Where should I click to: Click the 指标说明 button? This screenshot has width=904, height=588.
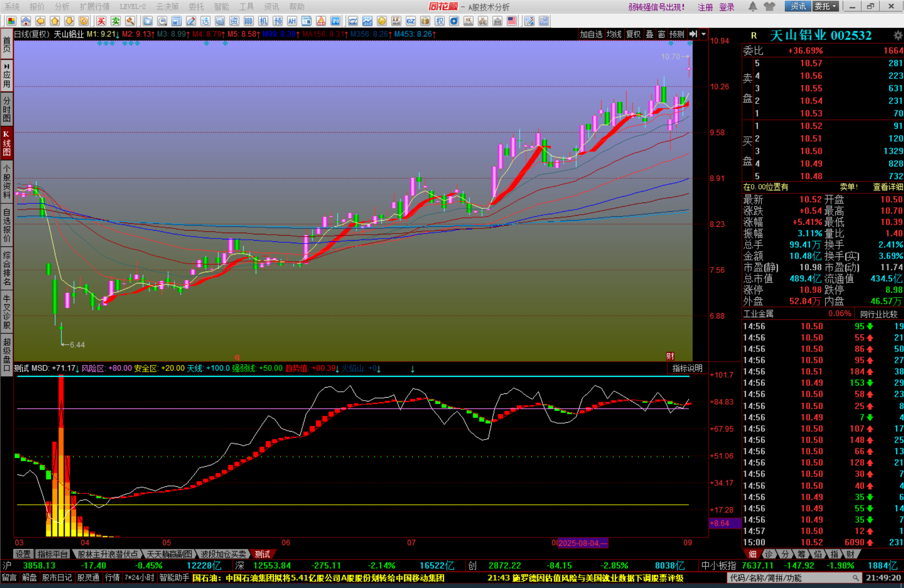click(x=687, y=368)
